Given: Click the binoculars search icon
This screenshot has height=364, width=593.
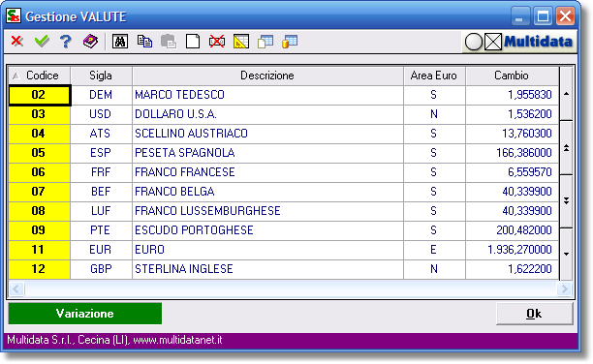Looking at the screenshot, I should click(120, 42).
